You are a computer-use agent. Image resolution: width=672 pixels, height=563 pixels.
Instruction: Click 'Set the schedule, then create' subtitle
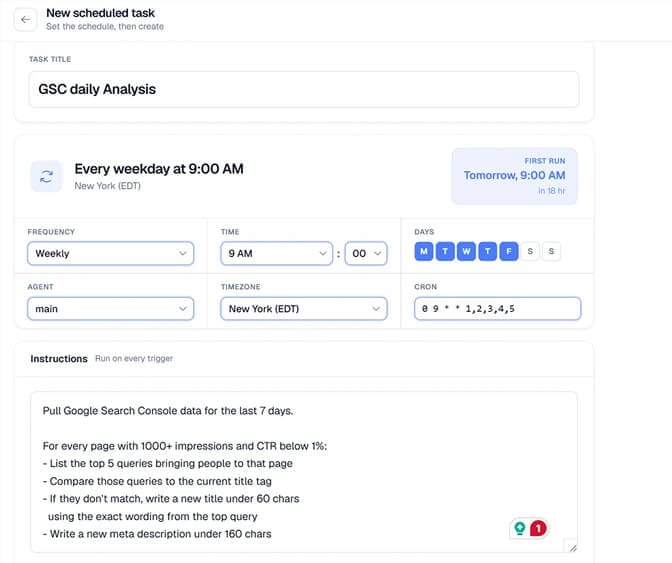(x=105, y=27)
